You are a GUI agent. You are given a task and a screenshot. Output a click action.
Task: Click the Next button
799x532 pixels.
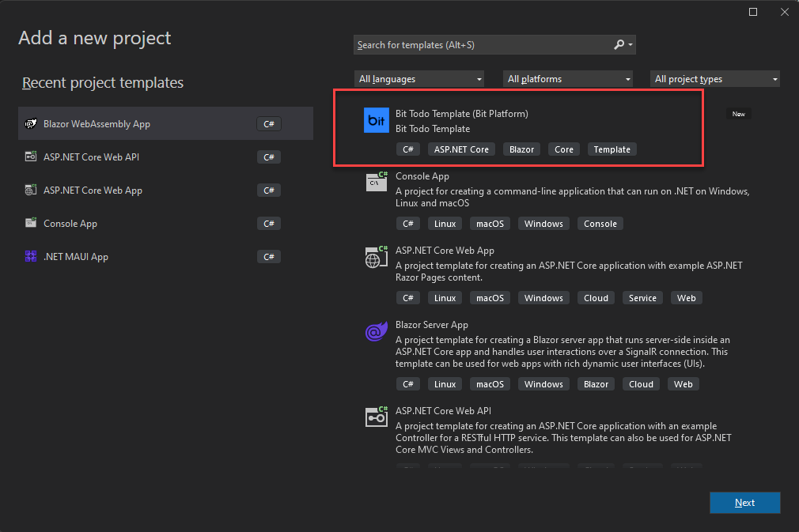click(744, 503)
